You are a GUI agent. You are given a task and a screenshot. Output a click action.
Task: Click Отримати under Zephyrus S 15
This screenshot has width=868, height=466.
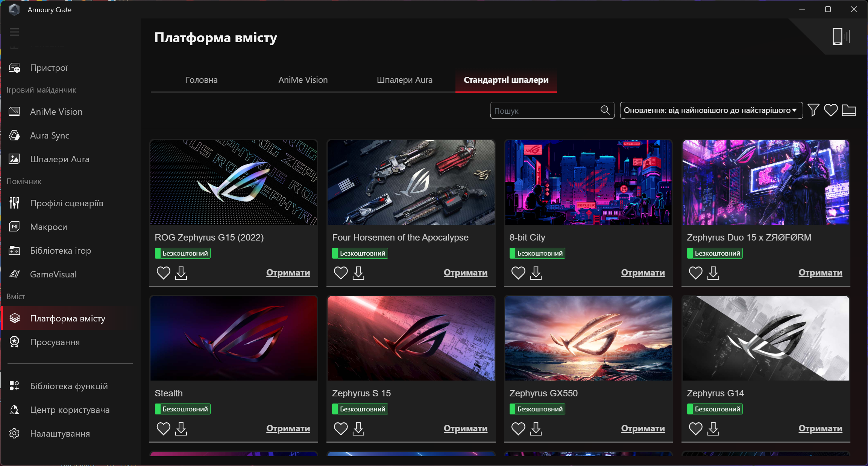pyautogui.click(x=465, y=428)
